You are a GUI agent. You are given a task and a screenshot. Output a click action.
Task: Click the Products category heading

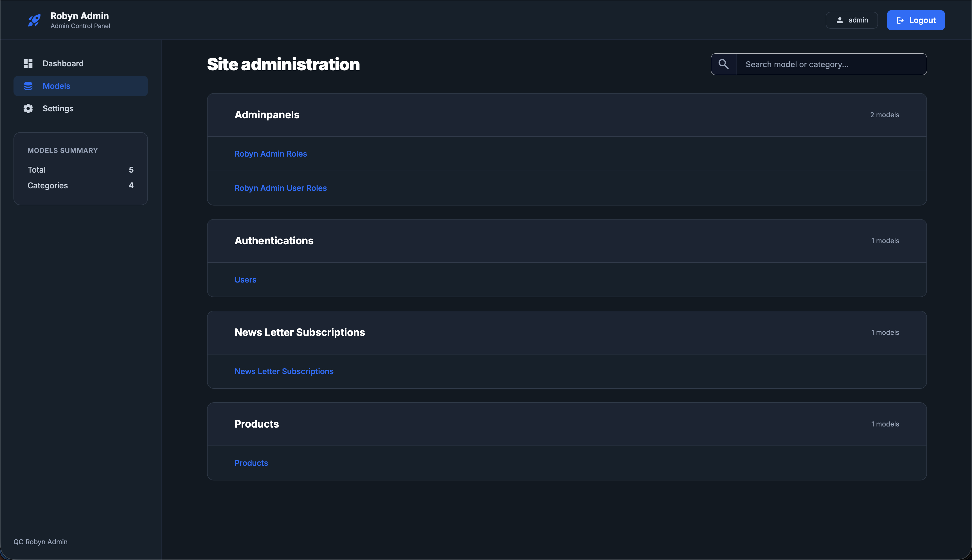pyautogui.click(x=257, y=424)
